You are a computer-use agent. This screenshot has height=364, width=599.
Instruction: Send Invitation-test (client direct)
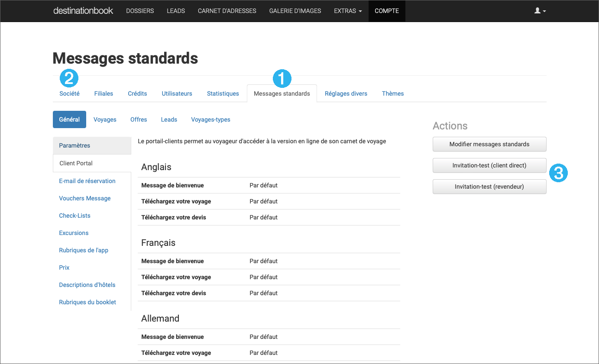click(x=489, y=165)
